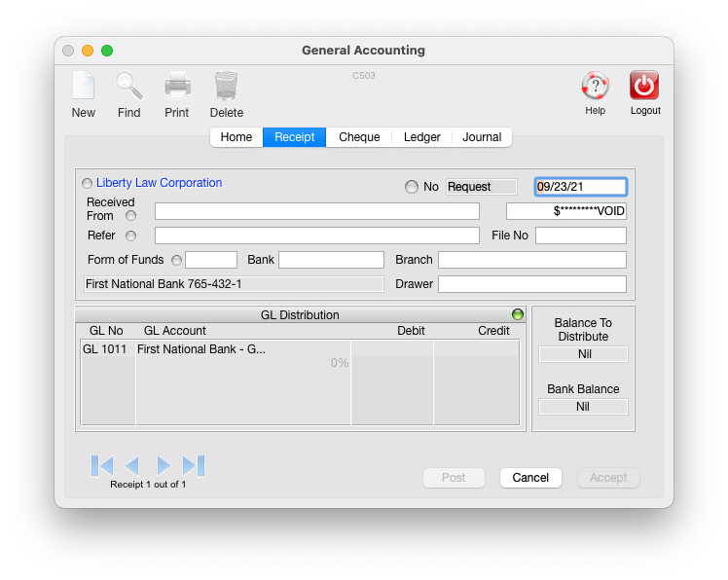The image size is (728, 580).
Task: Click the File No input field
Action: pos(581,236)
